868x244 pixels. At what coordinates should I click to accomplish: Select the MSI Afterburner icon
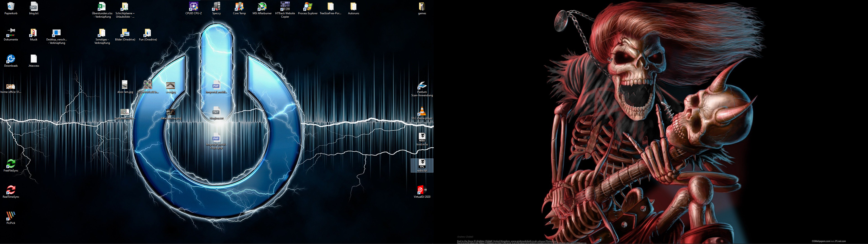click(262, 6)
